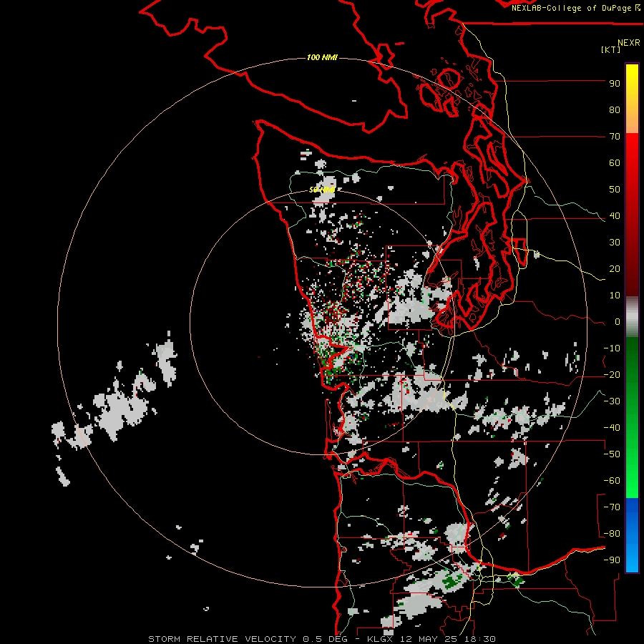
Task: Select the positive 40 value on velocity scale
Action: (615, 216)
